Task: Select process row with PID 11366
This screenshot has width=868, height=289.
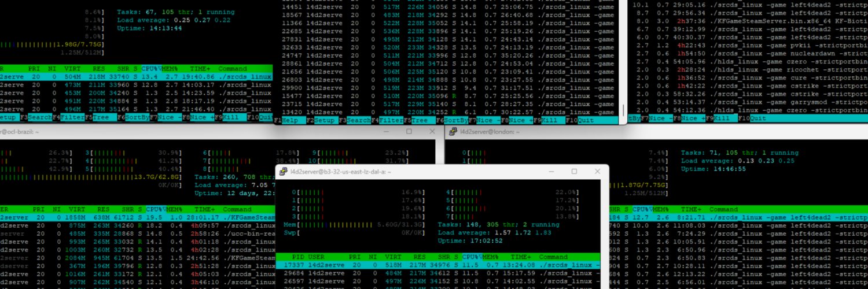Action: point(448,23)
